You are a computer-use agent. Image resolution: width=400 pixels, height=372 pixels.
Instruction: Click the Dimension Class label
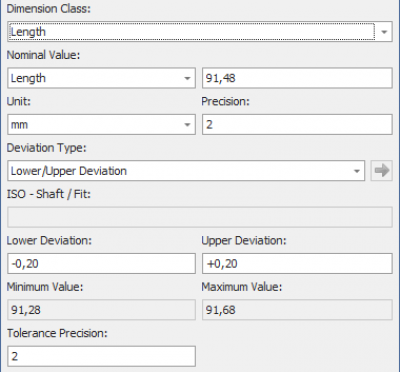click(48, 9)
